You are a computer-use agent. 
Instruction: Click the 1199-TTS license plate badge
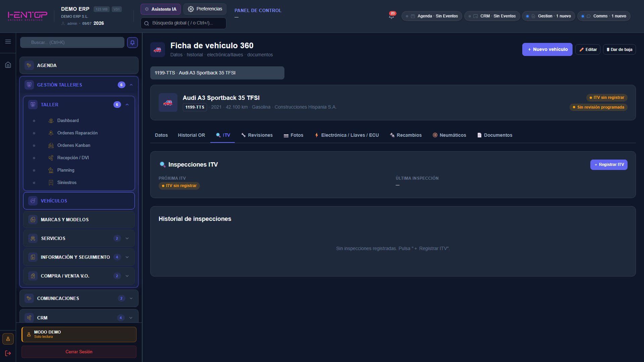[195, 107]
